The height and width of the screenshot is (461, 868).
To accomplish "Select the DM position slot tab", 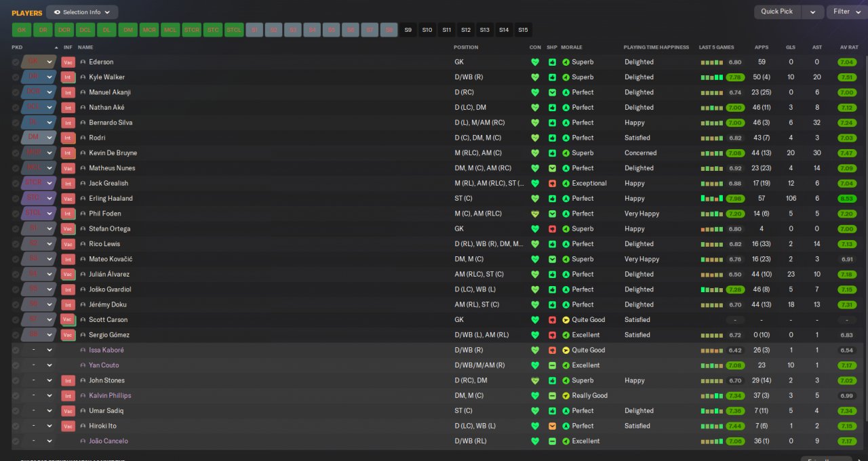I will click(127, 30).
